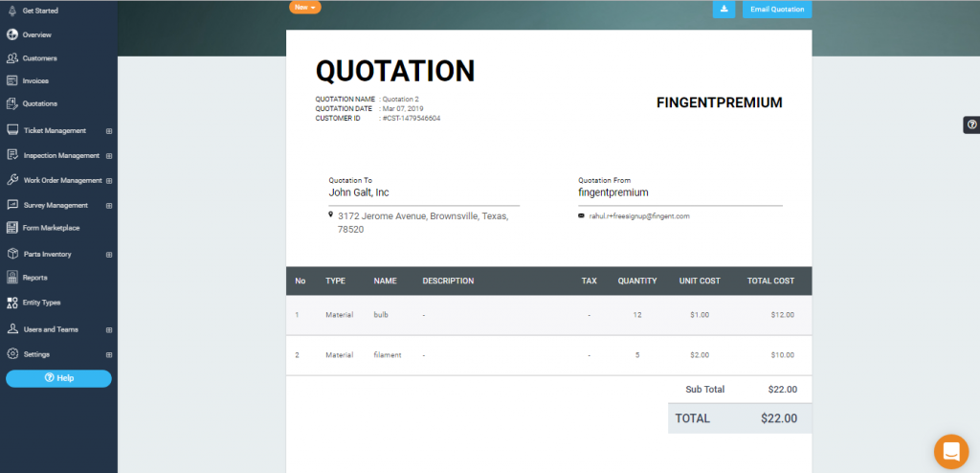Image resolution: width=980 pixels, height=473 pixels.
Task: Click the bulb total cost $12.00
Action: coord(783,315)
